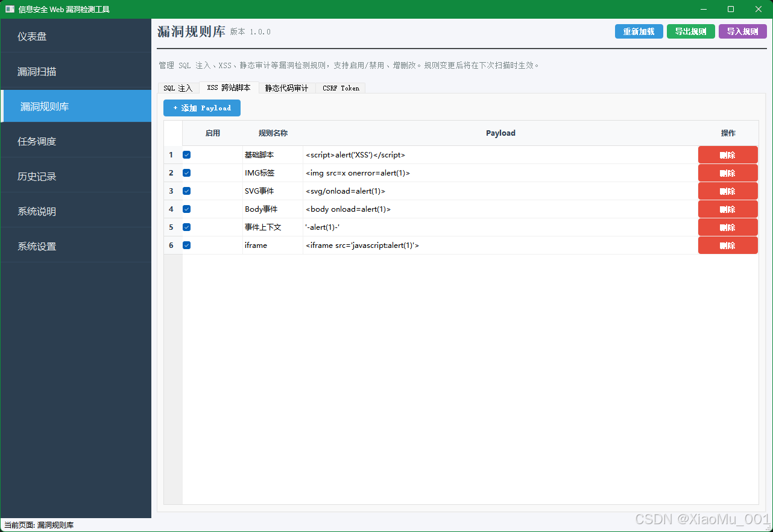Select payload cell <img src=x onerror=alert(1)>
This screenshot has width=773, height=532.
pos(500,173)
